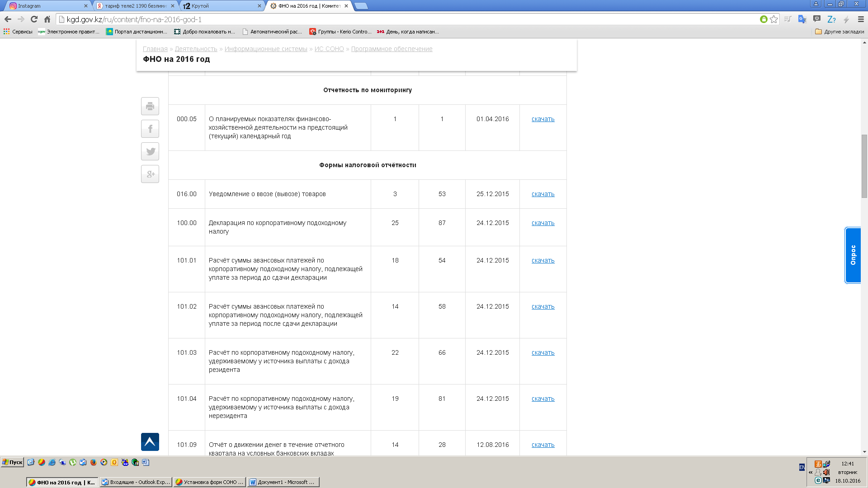
Task: Switch to Документ1 Microsoft Word taskbar button
Action: point(283,482)
